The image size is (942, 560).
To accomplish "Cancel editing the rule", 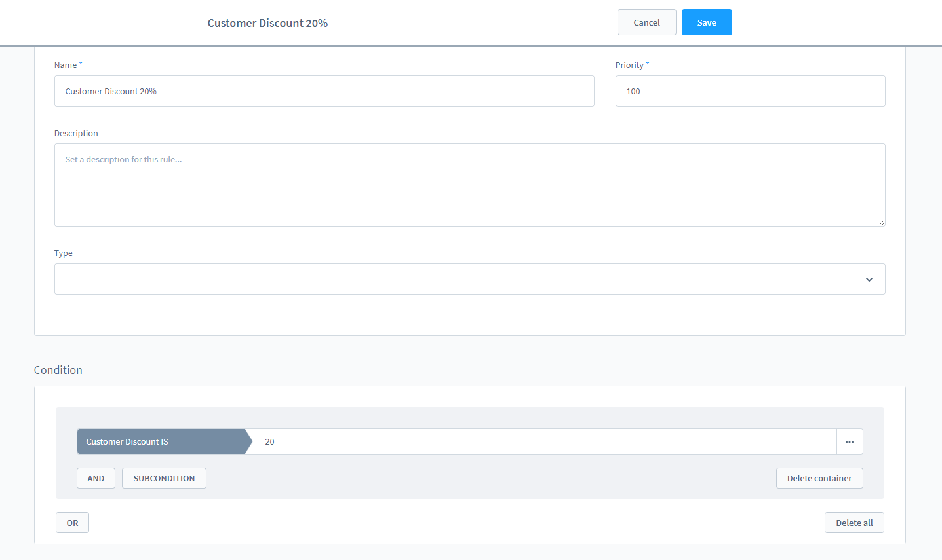I will [646, 22].
